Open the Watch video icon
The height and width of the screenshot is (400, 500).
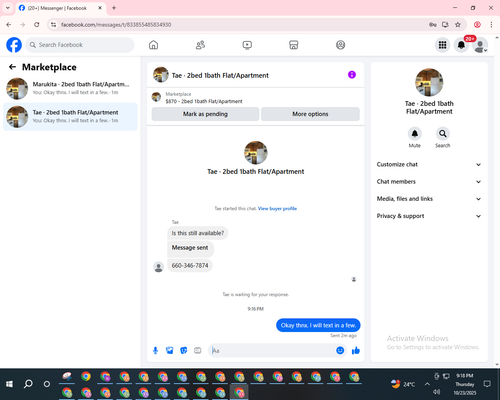tap(247, 45)
